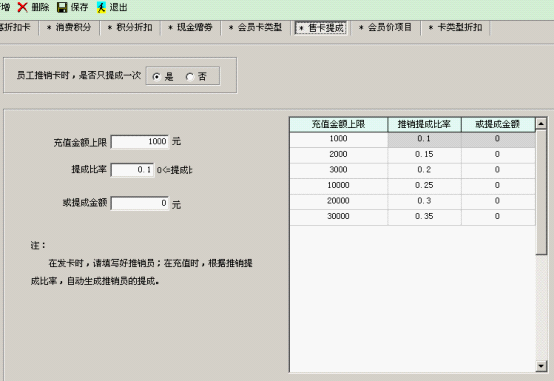The image size is (554, 381).
Task: Click the 充值金额上限 column header
Action: tap(338, 124)
